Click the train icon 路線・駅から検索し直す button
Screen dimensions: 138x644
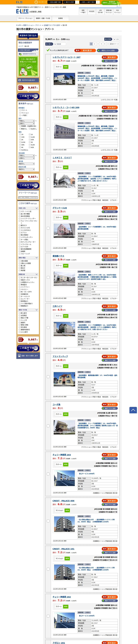[x=28, y=355]
